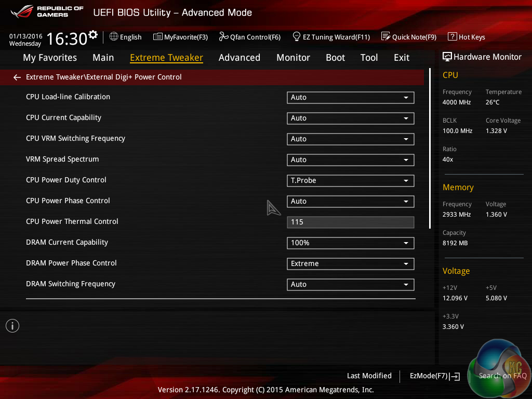This screenshot has height=399, width=532.
Task: Open the Main tab
Action: pyautogui.click(x=103, y=58)
